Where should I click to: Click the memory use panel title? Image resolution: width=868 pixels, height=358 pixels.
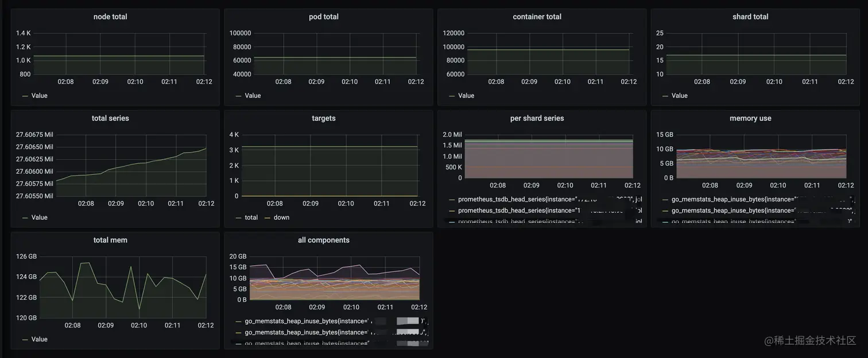pos(750,118)
